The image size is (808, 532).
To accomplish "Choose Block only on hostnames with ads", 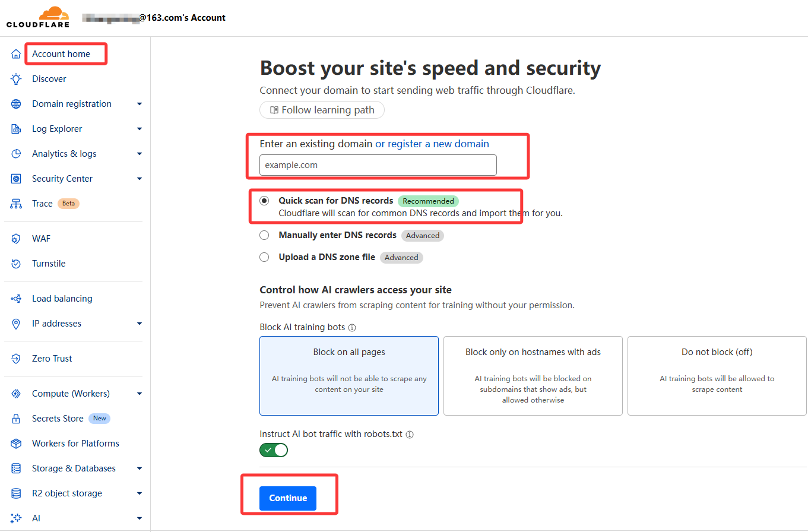I will (533, 376).
